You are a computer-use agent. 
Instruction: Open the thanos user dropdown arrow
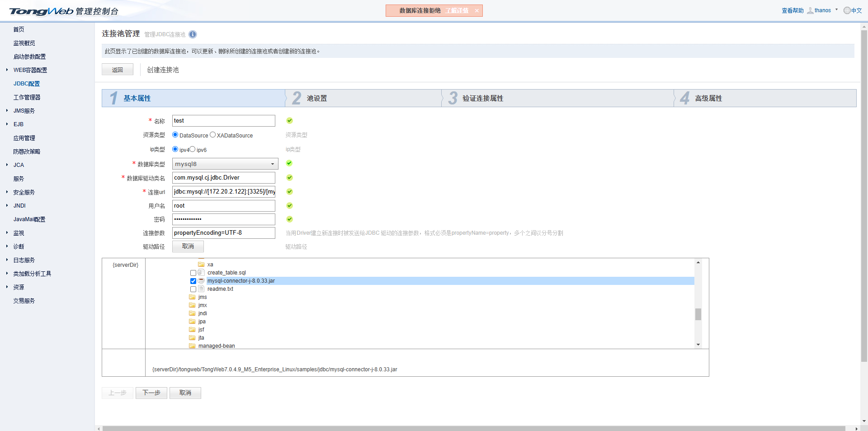[837, 9]
